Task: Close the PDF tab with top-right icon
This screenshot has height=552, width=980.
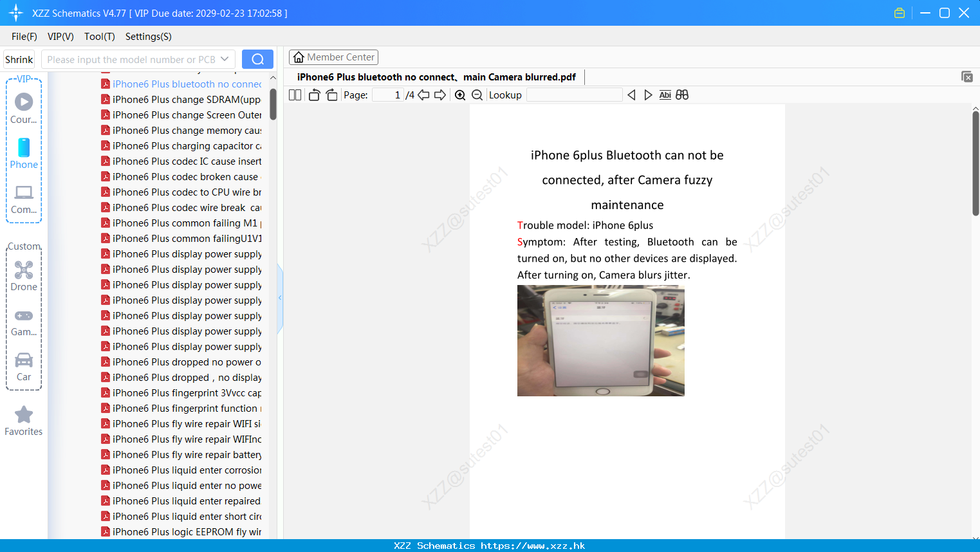Action: (x=966, y=77)
